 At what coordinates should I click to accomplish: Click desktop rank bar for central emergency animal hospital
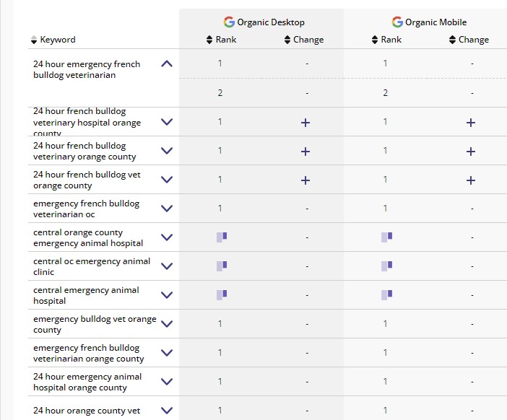click(222, 294)
